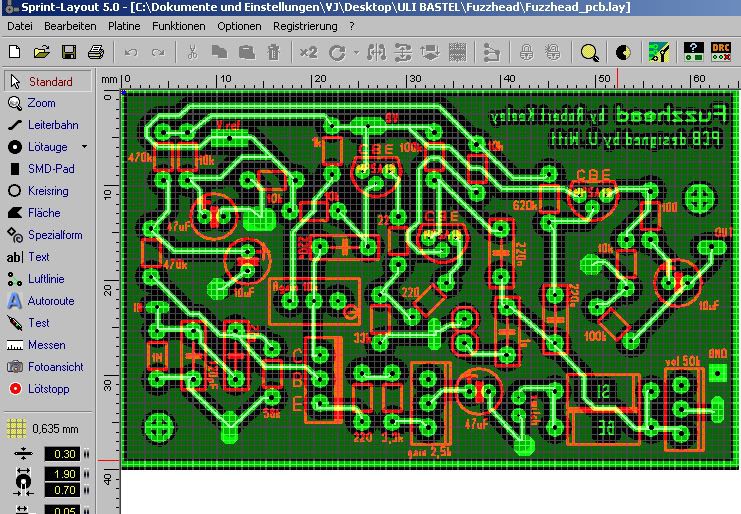Paste from clipboard icon
Screen dimensions: 741x514
pos(247,52)
